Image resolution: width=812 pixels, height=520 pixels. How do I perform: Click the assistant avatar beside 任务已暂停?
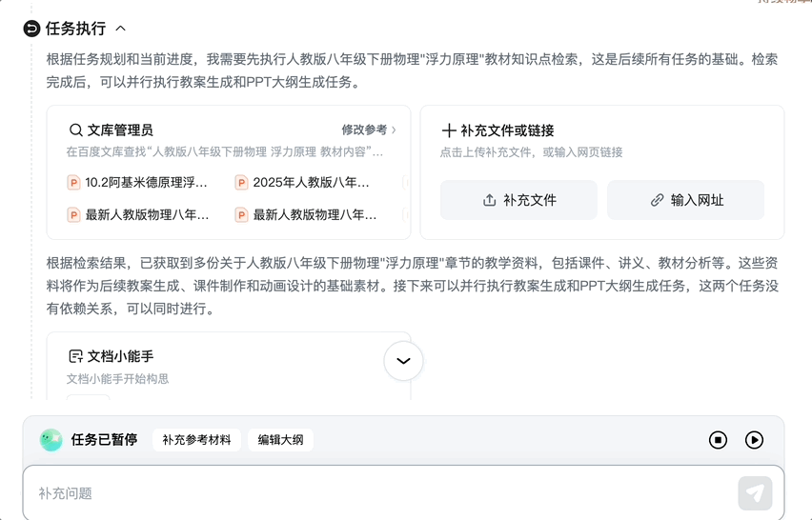coord(51,439)
